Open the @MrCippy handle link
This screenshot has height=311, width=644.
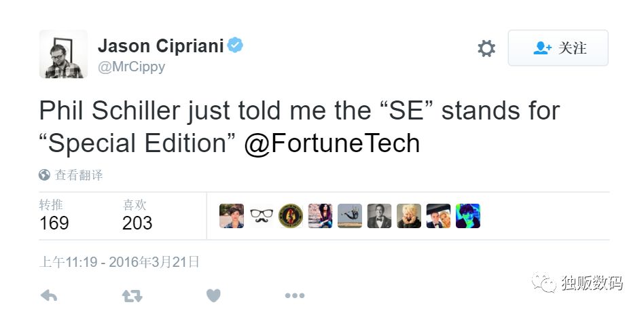[x=131, y=67]
